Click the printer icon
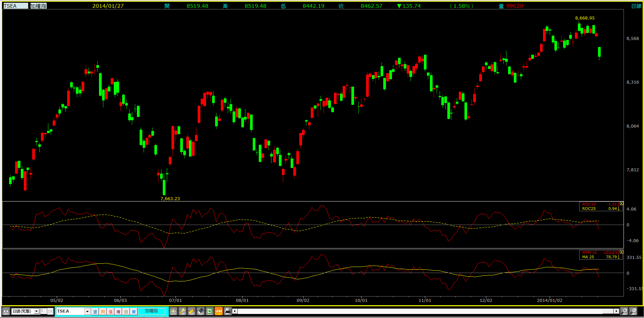This screenshot has width=644, height=318. [228, 311]
